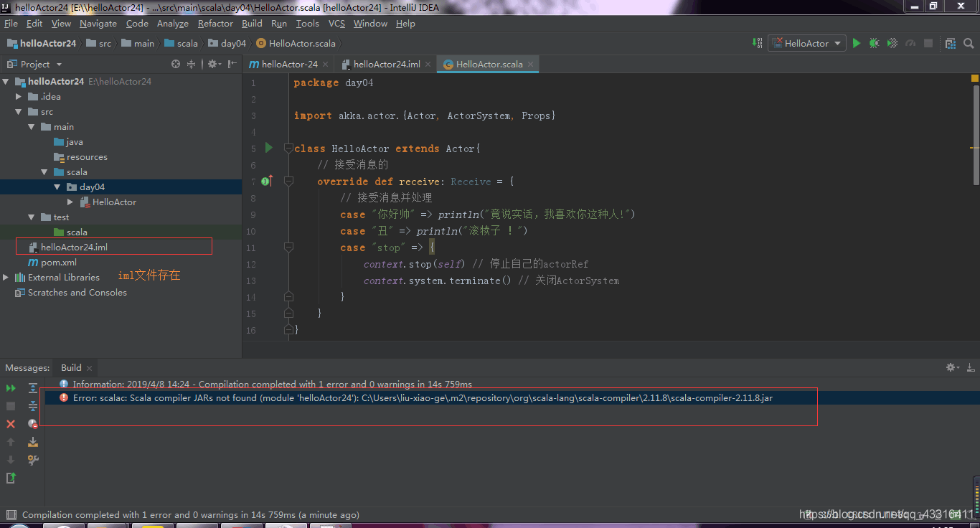
Task: Open Project panel settings gear
Action: pyautogui.click(x=213, y=64)
